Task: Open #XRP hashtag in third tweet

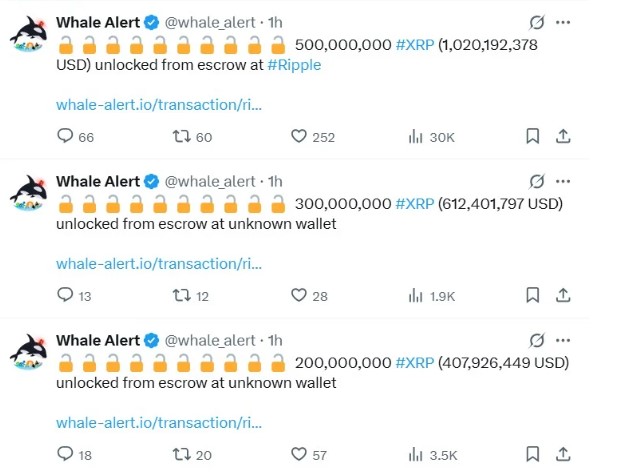Action: click(415, 363)
